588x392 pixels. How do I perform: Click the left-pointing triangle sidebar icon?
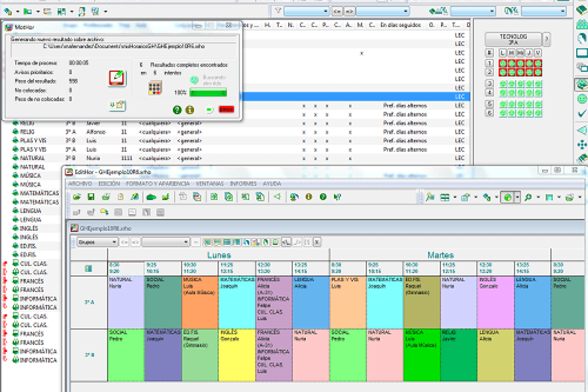[x=582, y=130]
